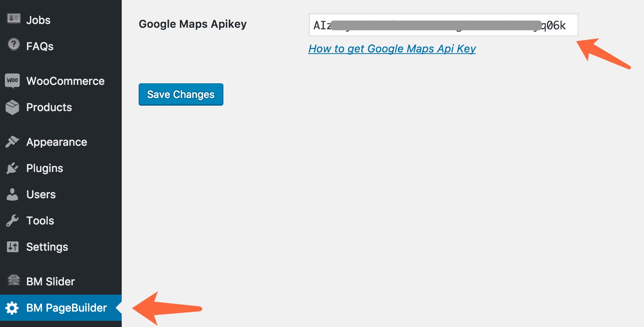644x327 pixels.
Task: Click the Products box icon
Action: tap(12, 107)
